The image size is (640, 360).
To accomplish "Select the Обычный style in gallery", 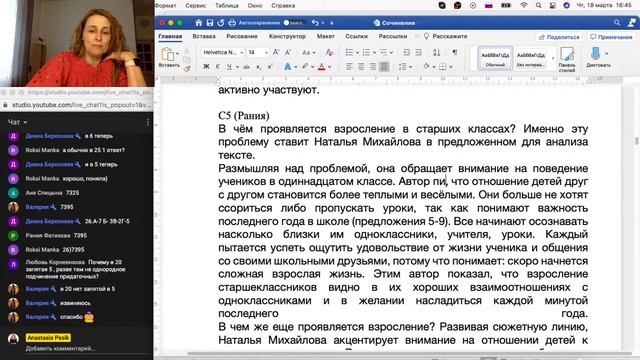I will 495,58.
